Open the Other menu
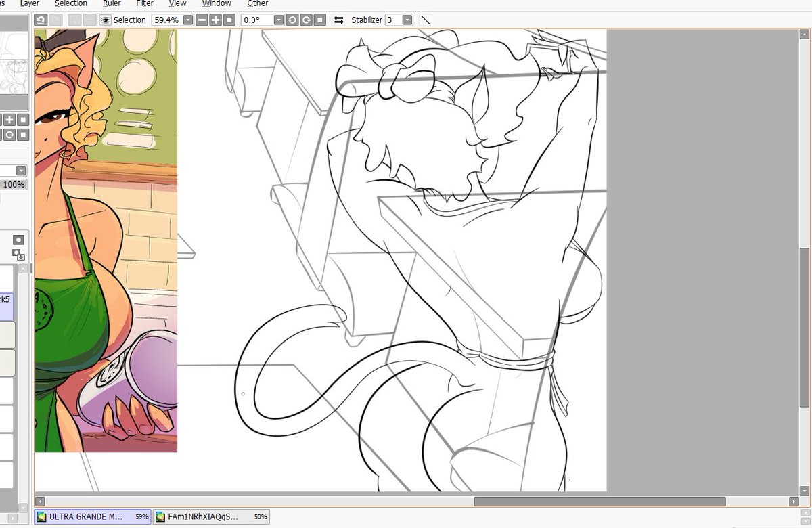812x528 pixels. click(258, 3)
